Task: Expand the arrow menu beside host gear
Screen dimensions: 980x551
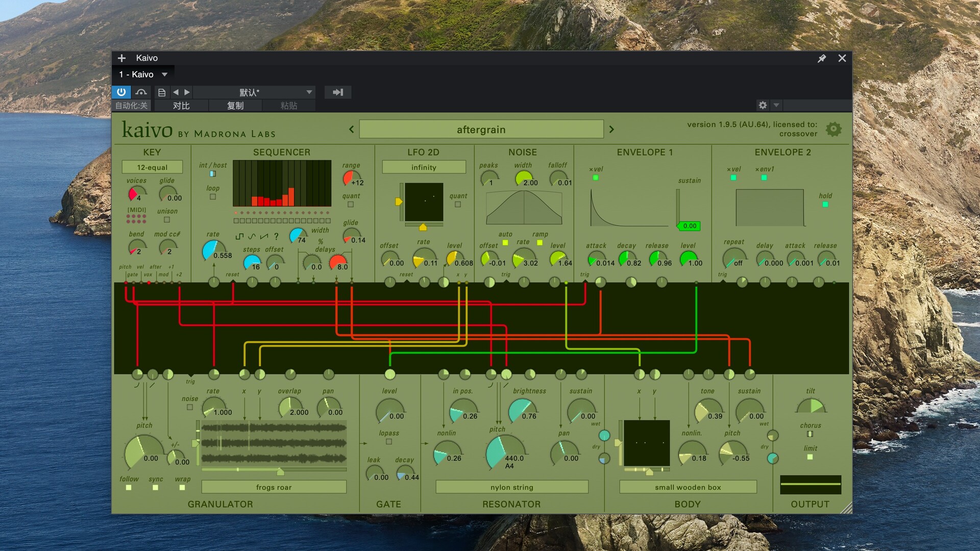Action: 776,105
